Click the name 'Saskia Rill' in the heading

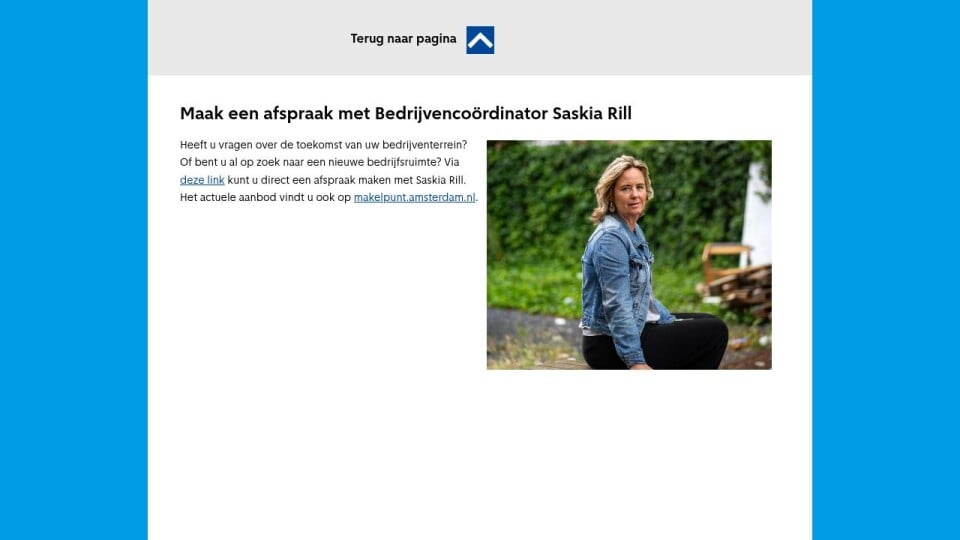pyautogui.click(x=592, y=113)
